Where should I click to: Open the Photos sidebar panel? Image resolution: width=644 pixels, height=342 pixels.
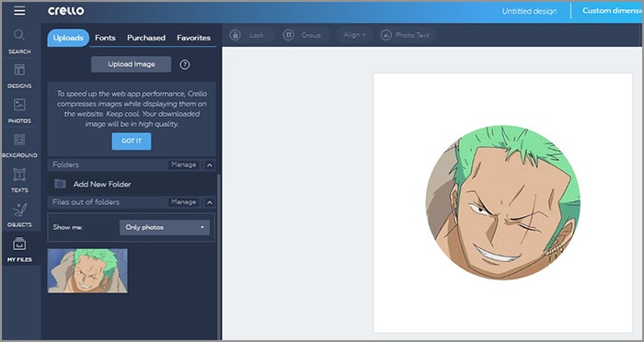click(x=19, y=111)
